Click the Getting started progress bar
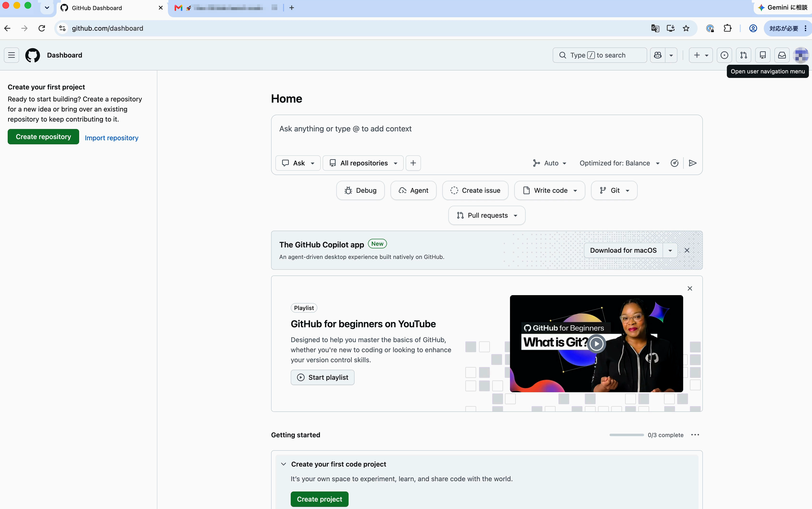This screenshot has height=509, width=812. click(x=627, y=435)
